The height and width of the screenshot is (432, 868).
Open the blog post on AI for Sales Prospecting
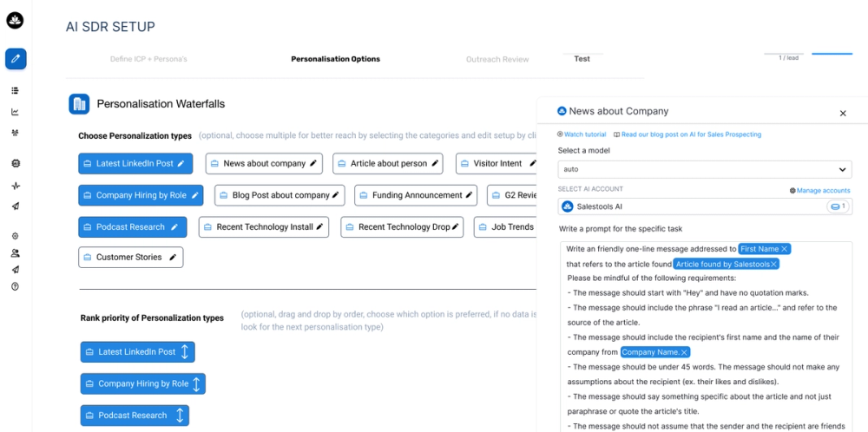pos(687,134)
